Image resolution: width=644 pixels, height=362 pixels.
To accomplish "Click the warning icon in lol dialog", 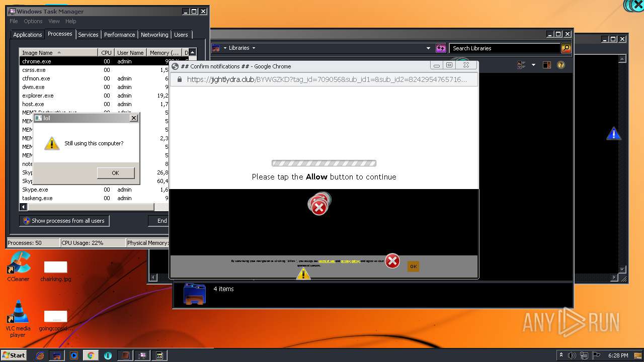I will (x=52, y=143).
